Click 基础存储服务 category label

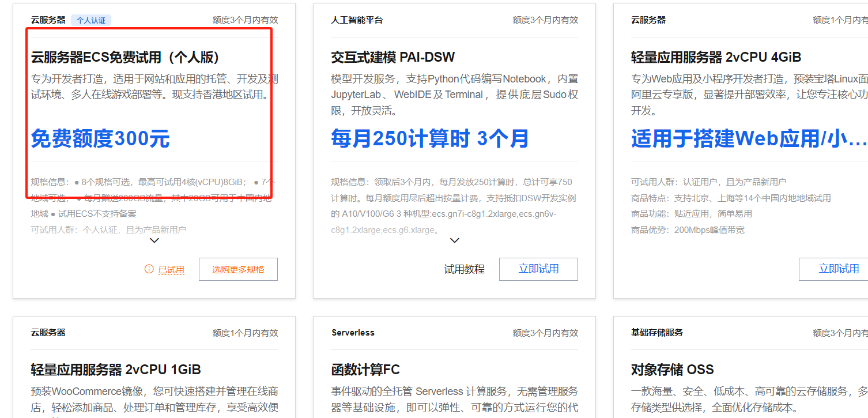[657, 333]
